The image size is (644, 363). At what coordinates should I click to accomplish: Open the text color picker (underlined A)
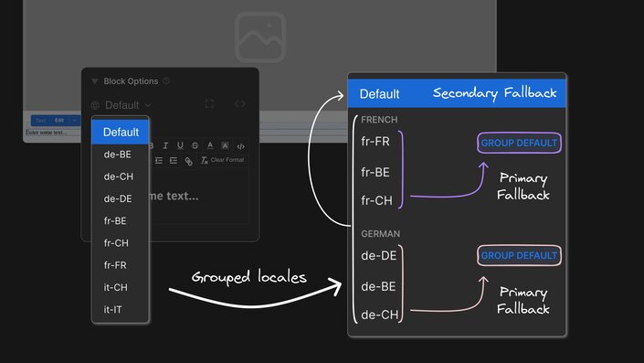click(x=210, y=145)
